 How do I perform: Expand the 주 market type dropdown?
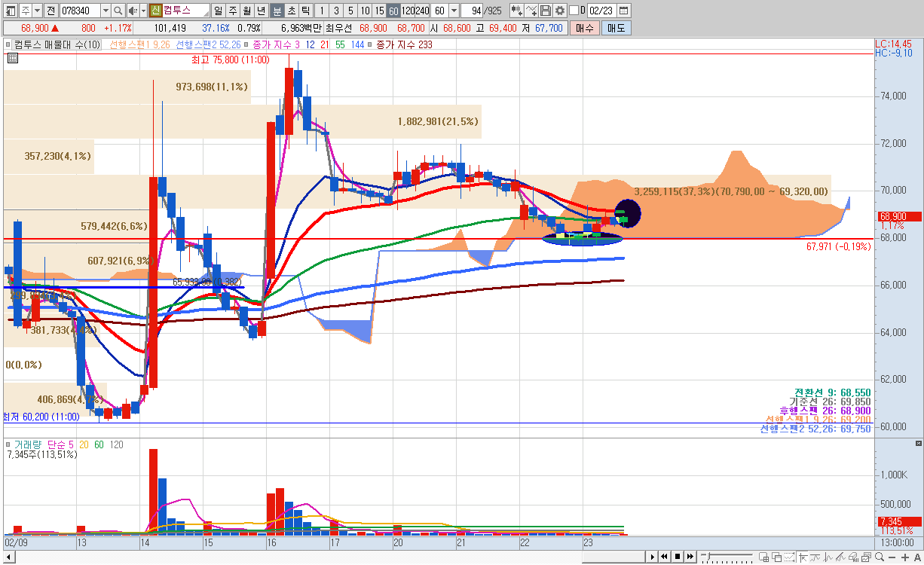pyautogui.click(x=37, y=11)
